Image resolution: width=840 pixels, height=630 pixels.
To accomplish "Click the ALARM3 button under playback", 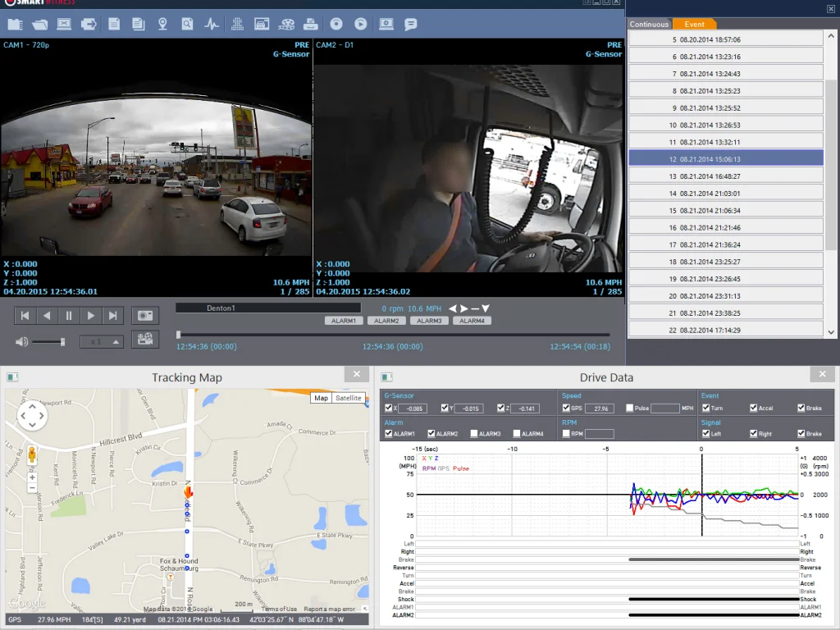I will pos(429,321).
